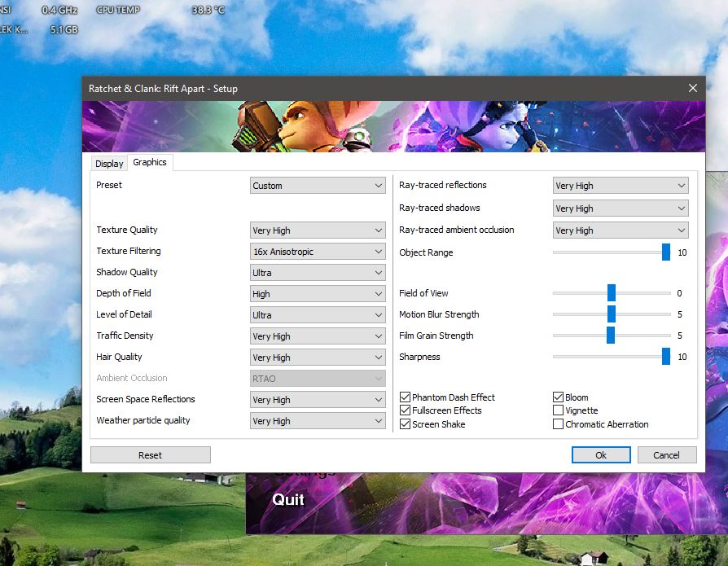Click the Field of View slider handle
This screenshot has width=728, height=566.
(x=612, y=293)
